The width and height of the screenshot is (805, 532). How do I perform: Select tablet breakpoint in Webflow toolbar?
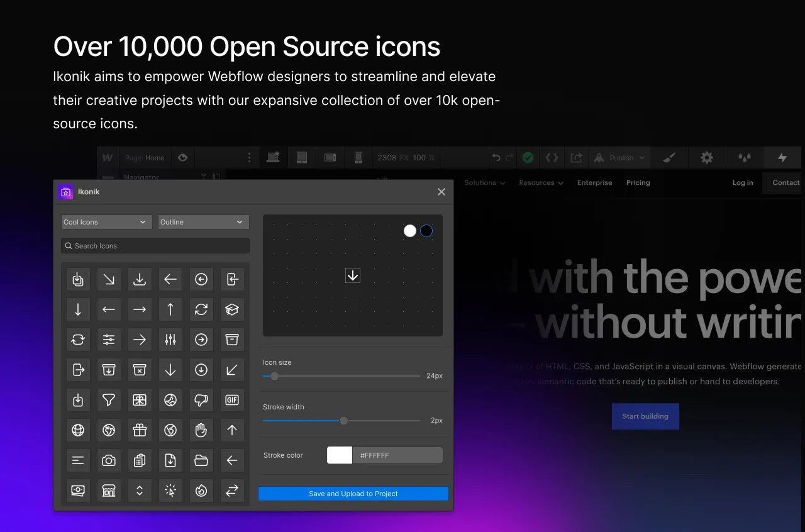[302, 158]
